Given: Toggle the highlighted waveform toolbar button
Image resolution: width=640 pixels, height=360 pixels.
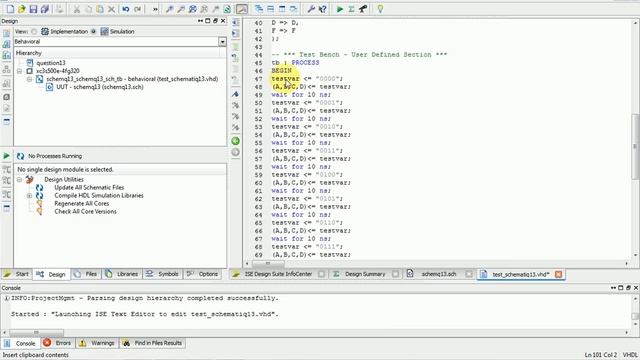Looking at the screenshot, I should 242,9.
